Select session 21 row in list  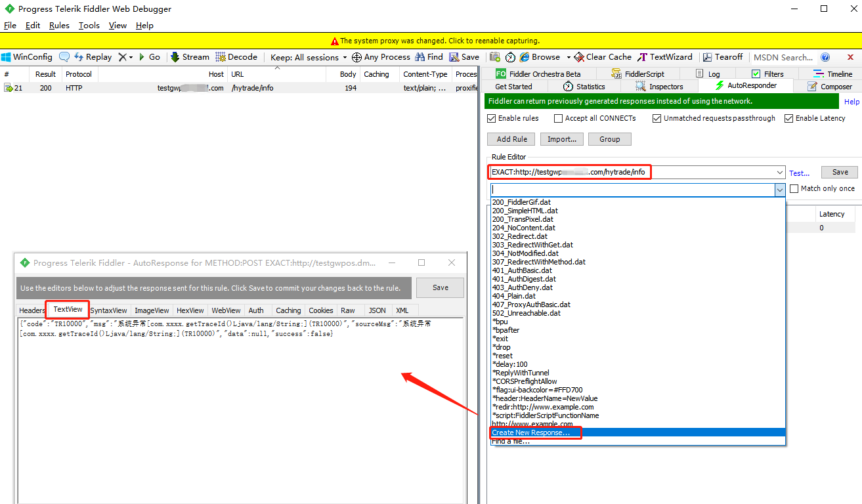[238, 88]
